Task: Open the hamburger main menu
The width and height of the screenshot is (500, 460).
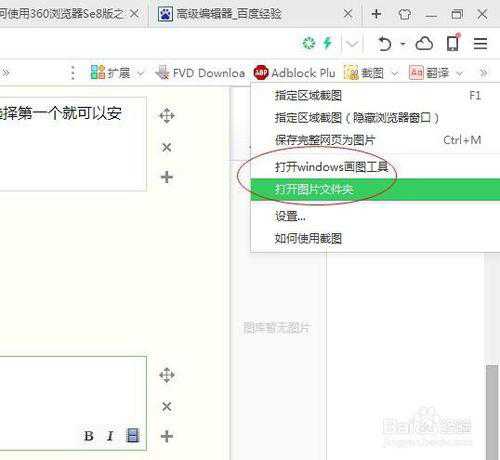Action: tap(480, 44)
